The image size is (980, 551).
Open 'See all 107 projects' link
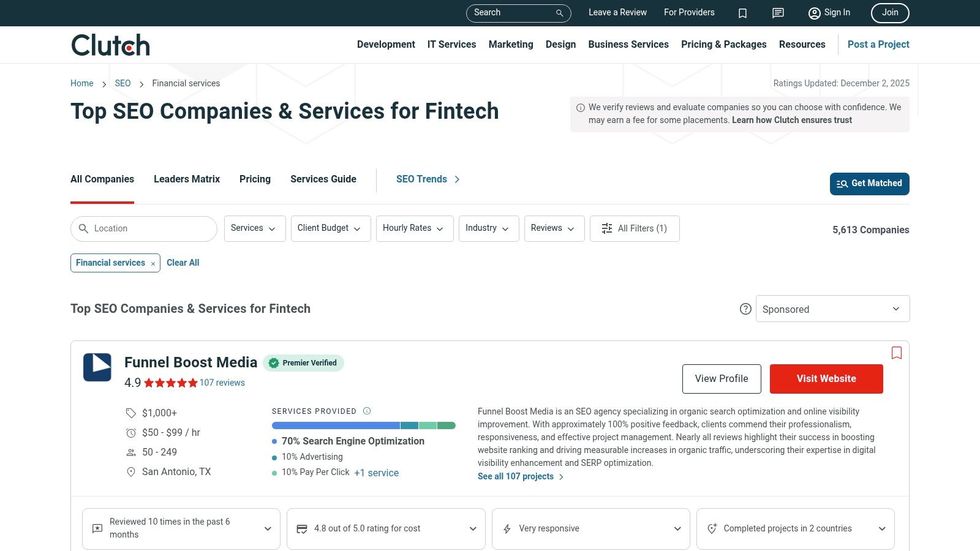516,476
